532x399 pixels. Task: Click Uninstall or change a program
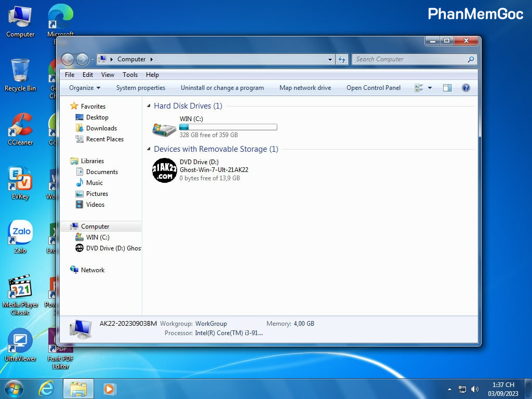222,88
